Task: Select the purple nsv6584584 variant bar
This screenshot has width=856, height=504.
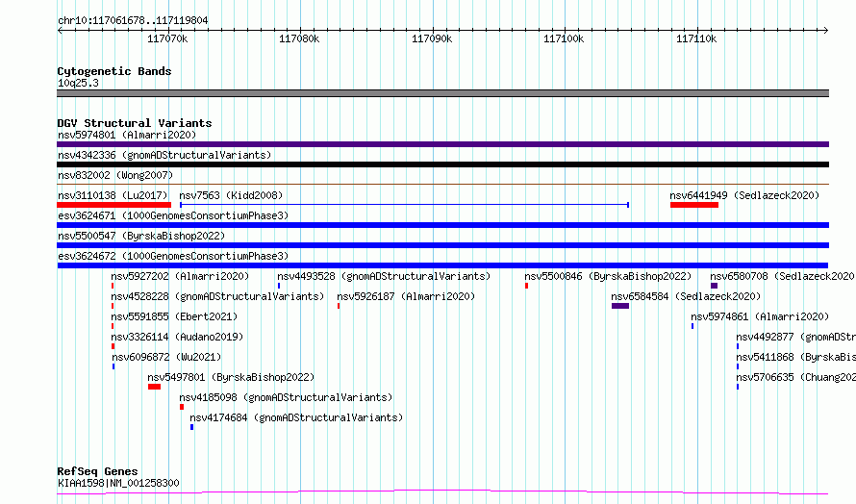Action: [620, 306]
